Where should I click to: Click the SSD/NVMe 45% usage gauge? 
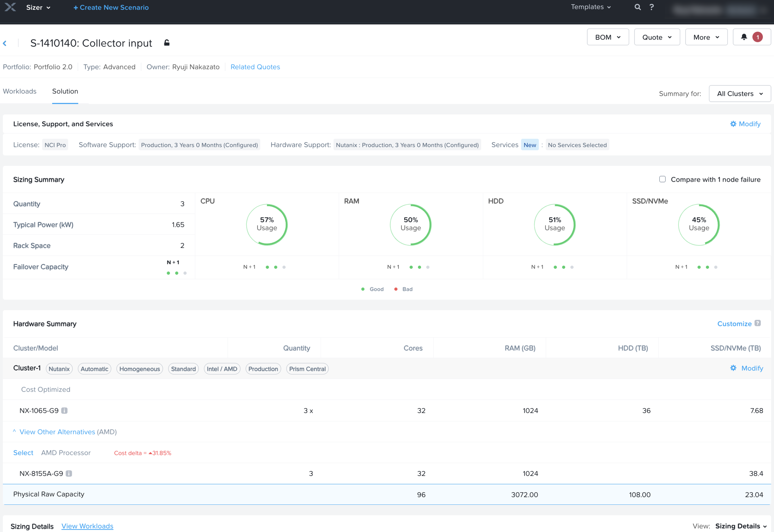click(699, 225)
